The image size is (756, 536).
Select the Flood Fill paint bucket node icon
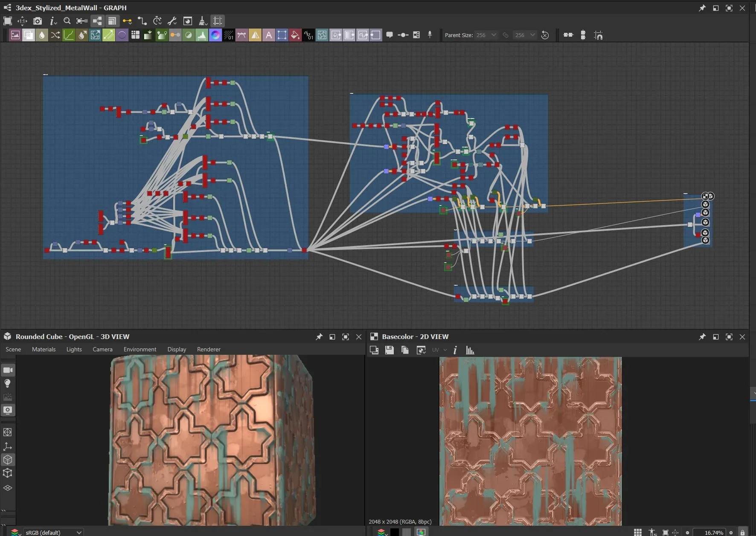point(295,35)
